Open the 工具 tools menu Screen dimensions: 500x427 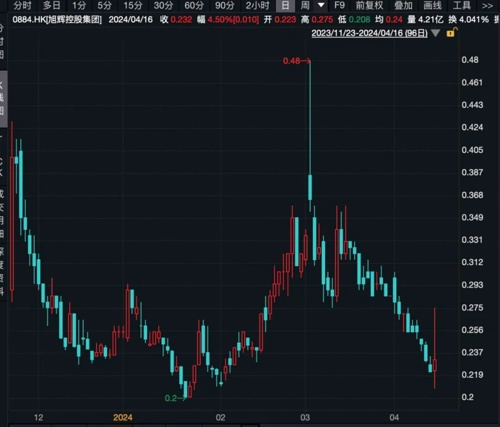point(462,5)
